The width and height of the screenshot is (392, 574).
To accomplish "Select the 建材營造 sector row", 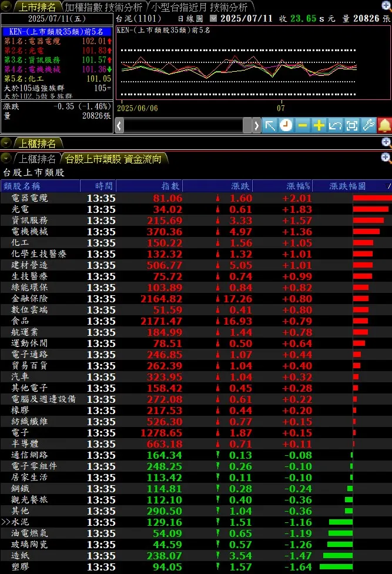I will point(196,265).
